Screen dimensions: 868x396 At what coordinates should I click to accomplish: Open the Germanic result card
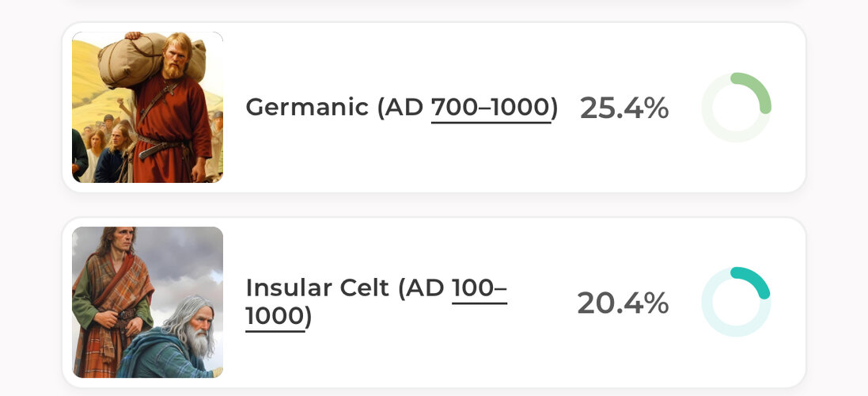434,107
